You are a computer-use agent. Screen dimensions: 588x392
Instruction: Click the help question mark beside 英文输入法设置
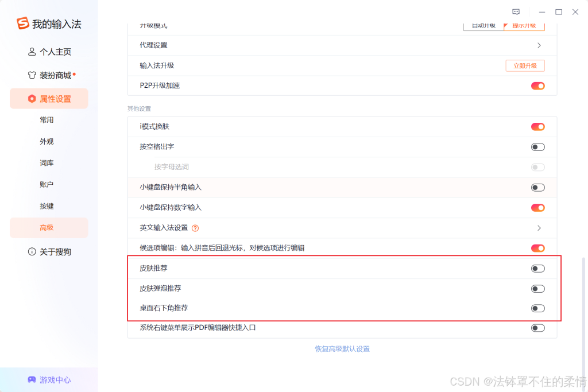(x=195, y=228)
